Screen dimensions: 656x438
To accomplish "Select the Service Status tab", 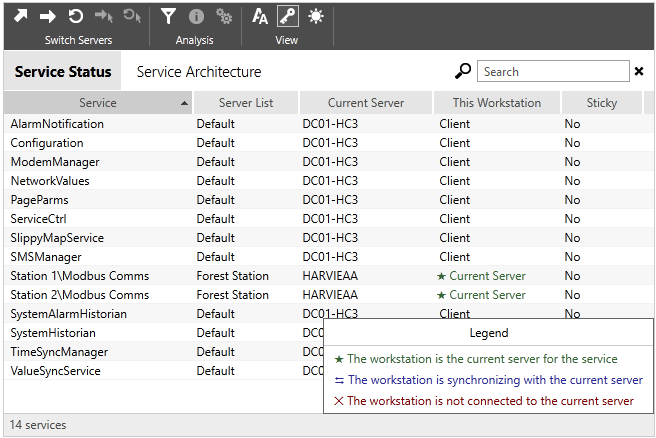I will [x=62, y=72].
